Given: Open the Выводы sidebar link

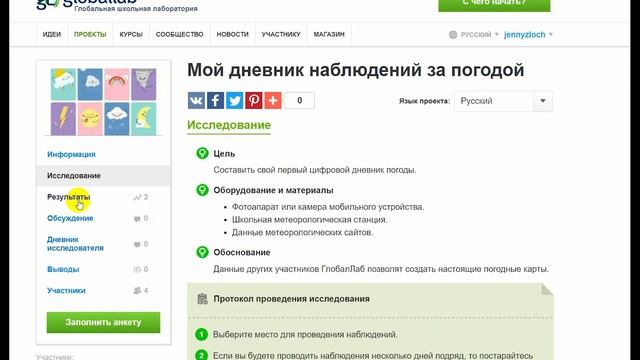Looking at the screenshot, I should click(63, 269).
